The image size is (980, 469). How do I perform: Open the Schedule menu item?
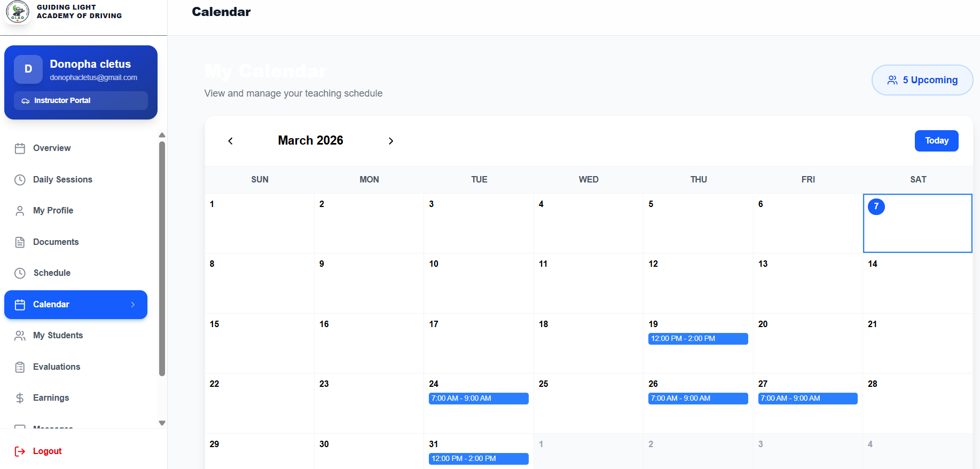[x=52, y=273]
